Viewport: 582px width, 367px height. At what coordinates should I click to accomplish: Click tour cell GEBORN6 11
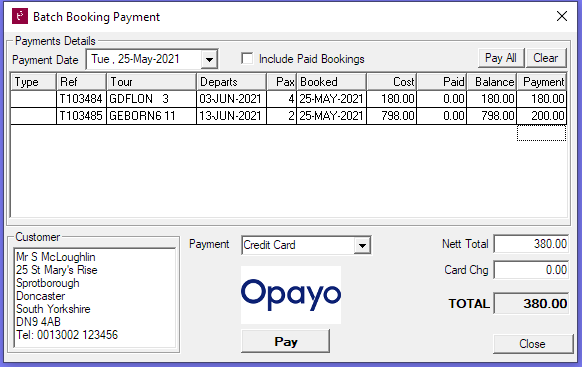[151, 116]
